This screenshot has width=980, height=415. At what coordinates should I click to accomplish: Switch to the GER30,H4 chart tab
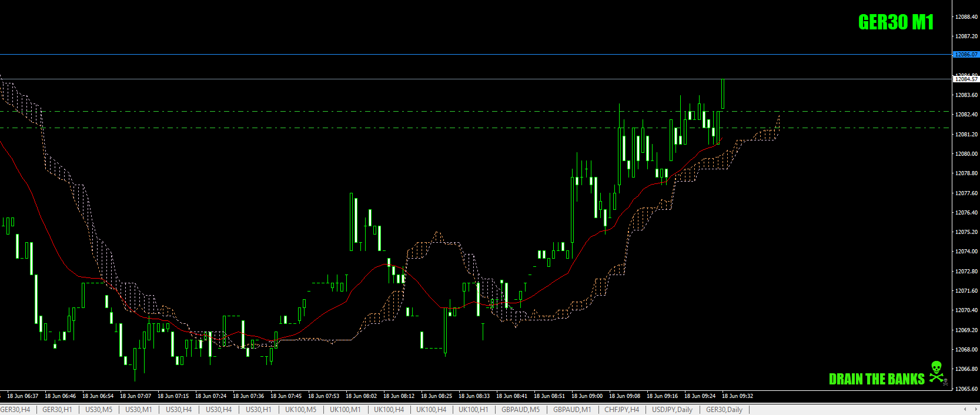click(x=15, y=410)
